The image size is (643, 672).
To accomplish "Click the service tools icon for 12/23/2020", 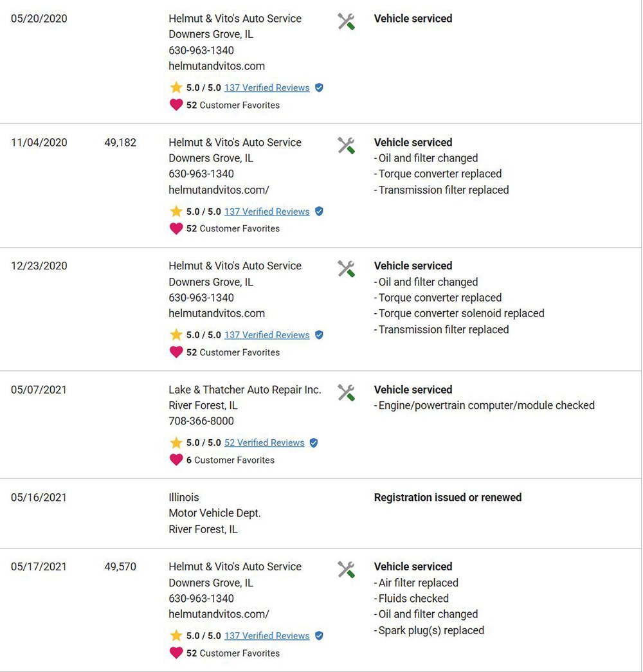I will (346, 269).
